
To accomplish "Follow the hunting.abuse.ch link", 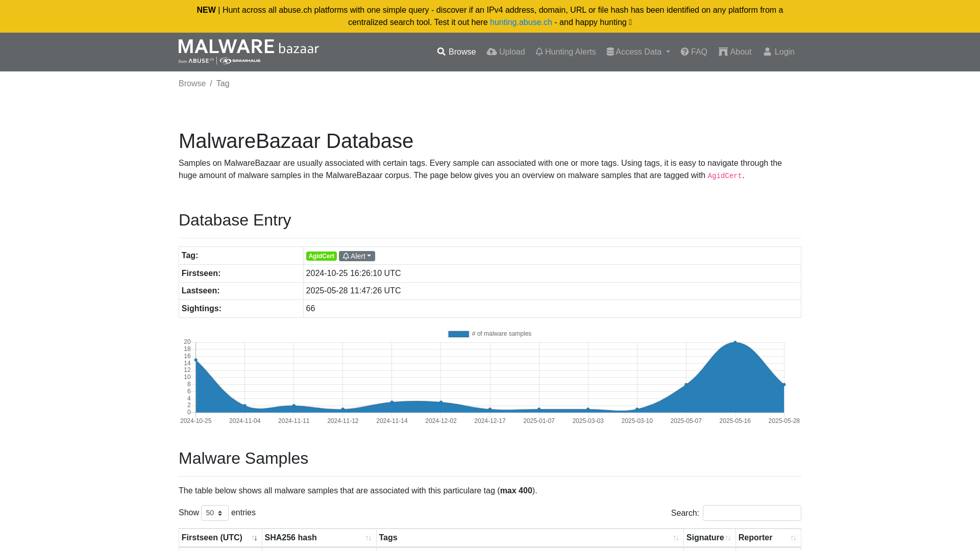I will point(521,22).
